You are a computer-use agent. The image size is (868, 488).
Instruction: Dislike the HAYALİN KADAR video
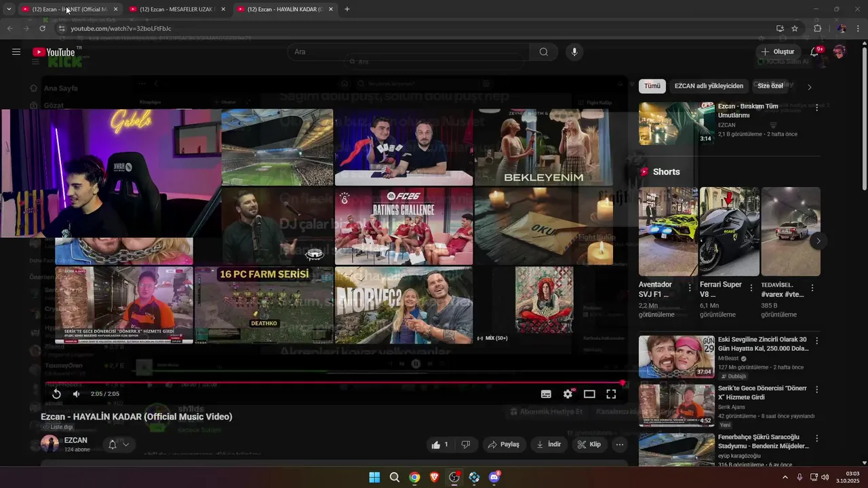[465, 445]
